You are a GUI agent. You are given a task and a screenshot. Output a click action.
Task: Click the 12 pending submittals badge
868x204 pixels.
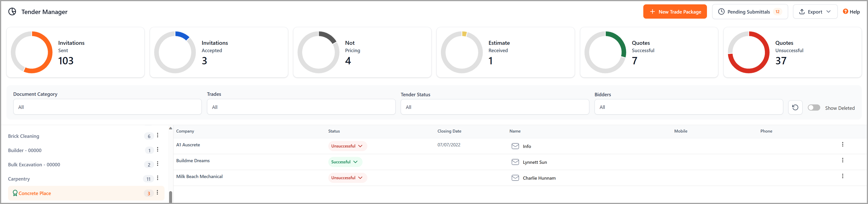tap(777, 12)
